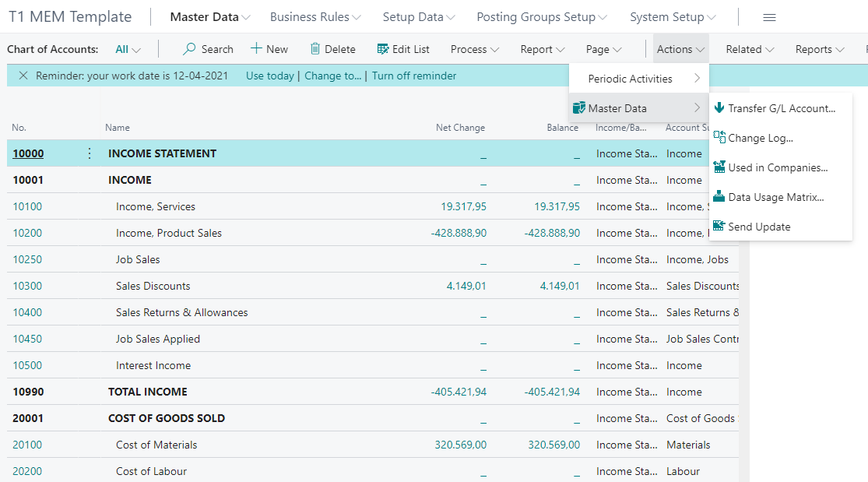Open the Process menu
This screenshot has width=868, height=482.
click(x=474, y=49)
